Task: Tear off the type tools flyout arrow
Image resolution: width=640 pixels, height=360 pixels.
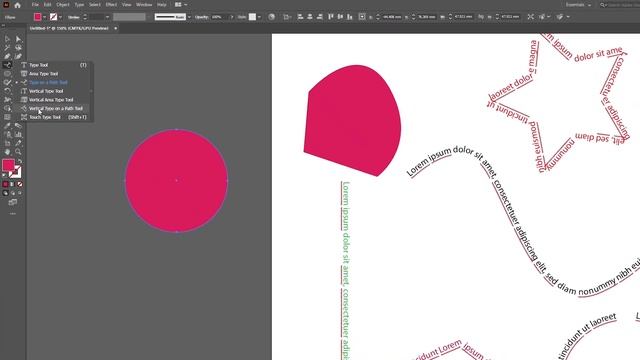Action: pyautogui.click(x=91, y=91)
